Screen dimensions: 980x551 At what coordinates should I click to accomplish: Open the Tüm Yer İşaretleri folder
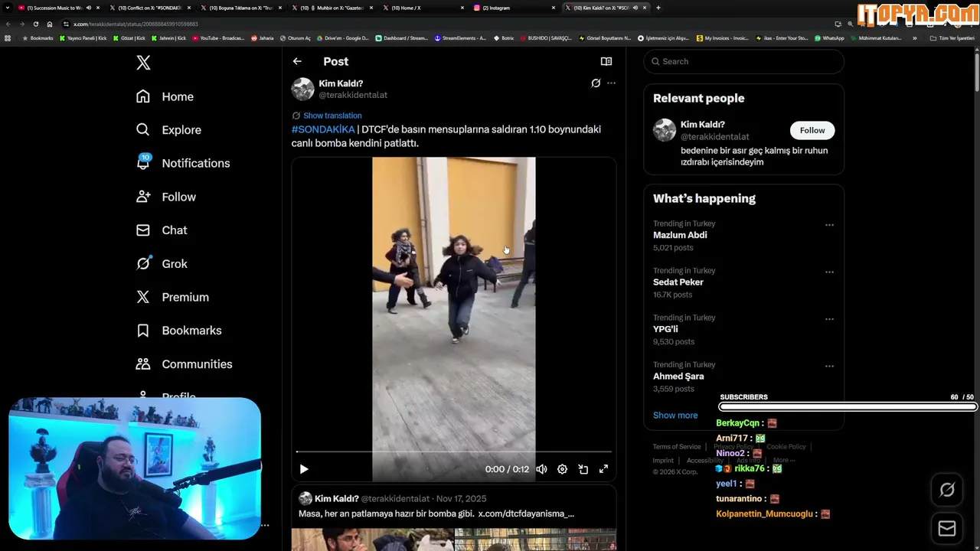[x=952, y=38]
